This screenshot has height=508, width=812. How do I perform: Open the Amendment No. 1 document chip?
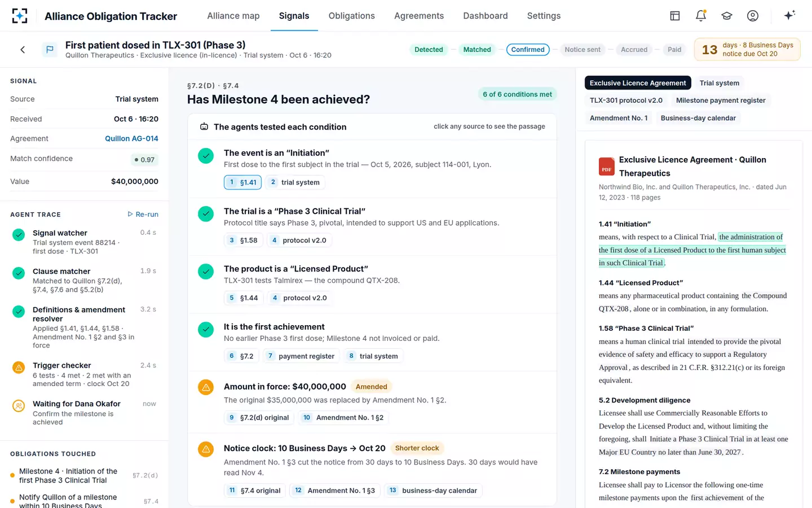coord(619,118)
